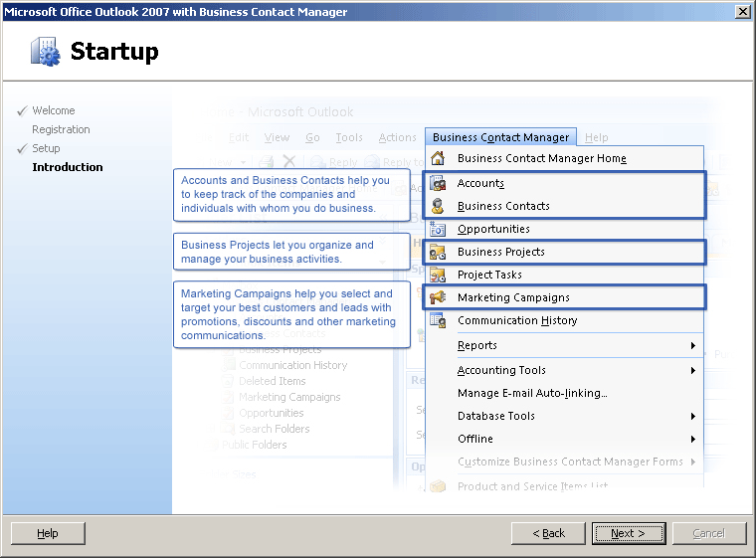Go back with the Back button

coord(548,533)
